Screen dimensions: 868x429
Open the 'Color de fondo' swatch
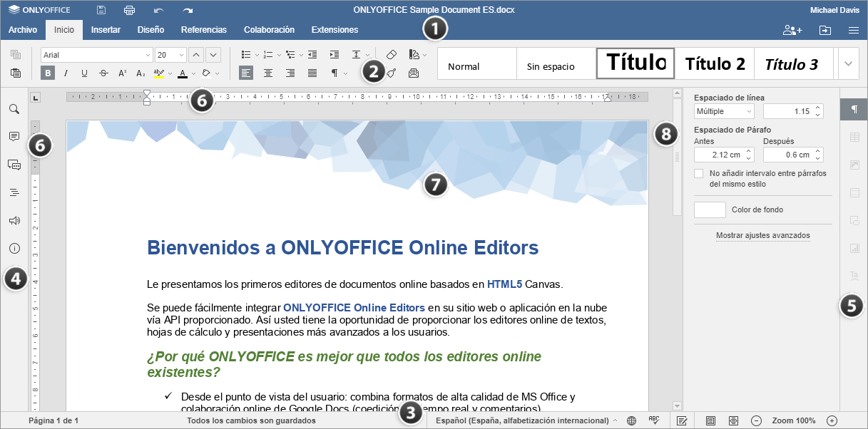tap(709, 210)
